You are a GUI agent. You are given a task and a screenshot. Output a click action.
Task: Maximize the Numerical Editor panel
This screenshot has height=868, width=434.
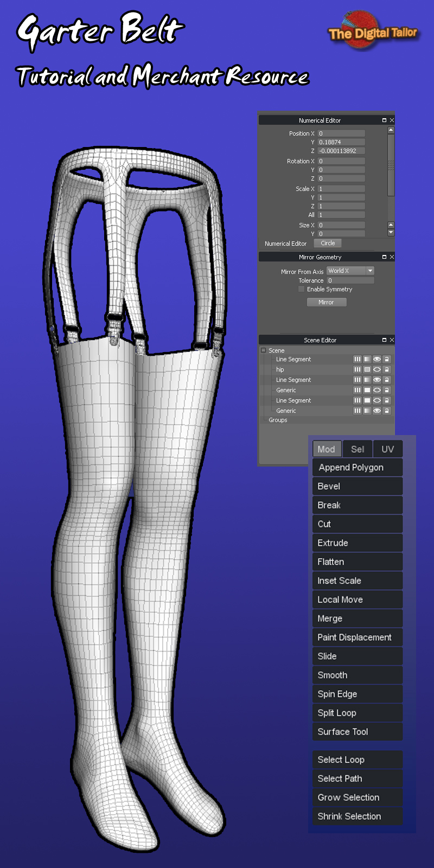384,120
